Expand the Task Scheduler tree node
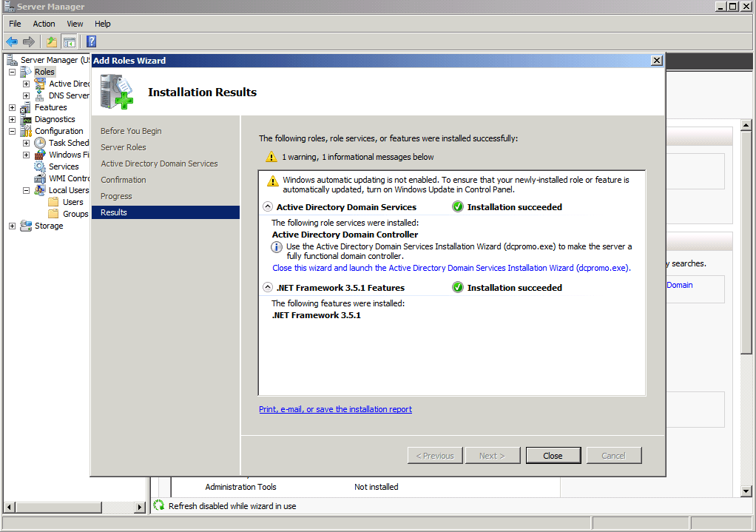The height and width of the screenshot is (532, 756). click(x=26, y=143)
